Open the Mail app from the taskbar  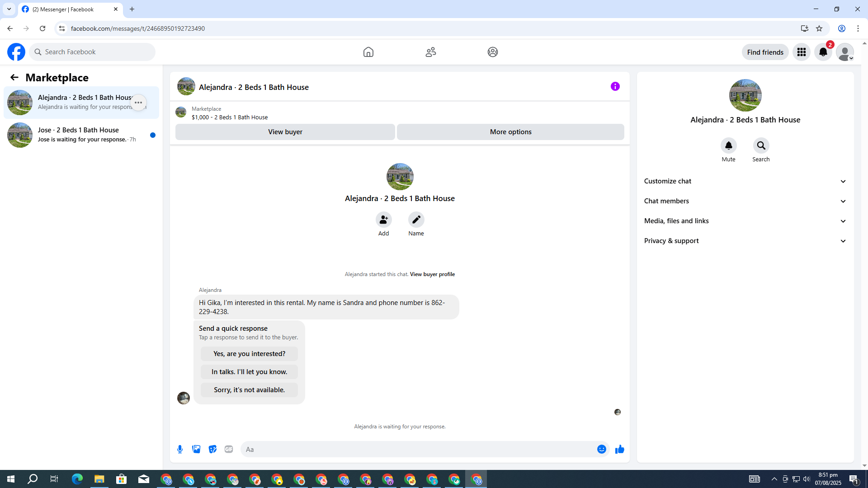coord(144,479)
